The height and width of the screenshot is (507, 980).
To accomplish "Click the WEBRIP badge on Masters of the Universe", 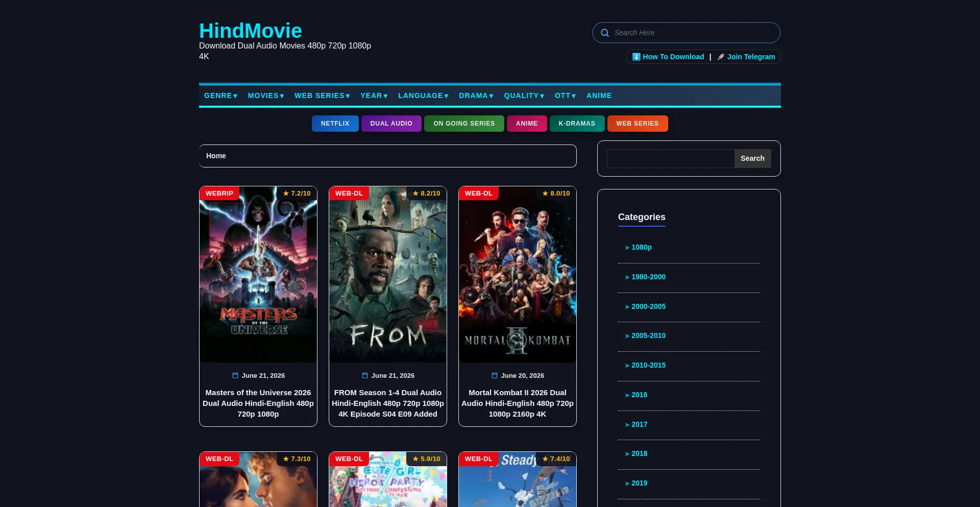I will tap(219, 194).
